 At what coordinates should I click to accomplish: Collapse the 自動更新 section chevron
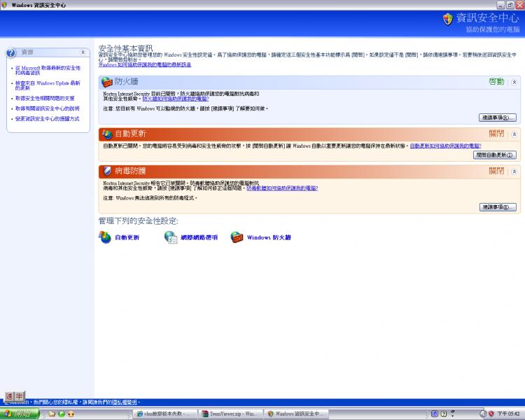pos(514,134)
